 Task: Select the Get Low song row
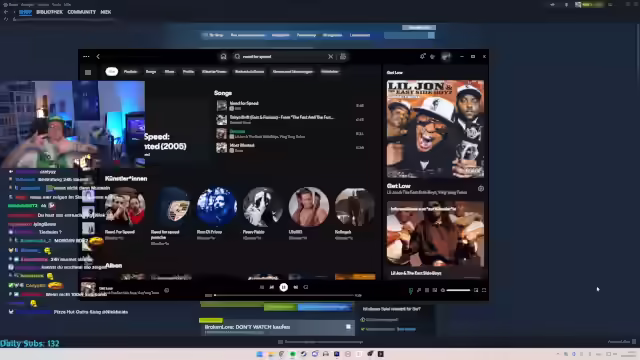pyautogui.click(x=290, y=133)
